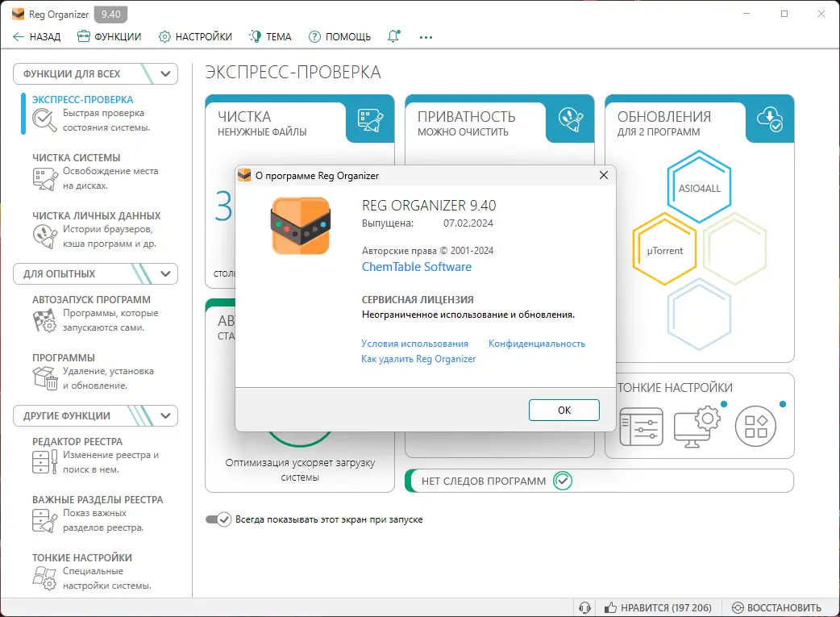Select Программы heading in the sidebar

pos(63,357)
